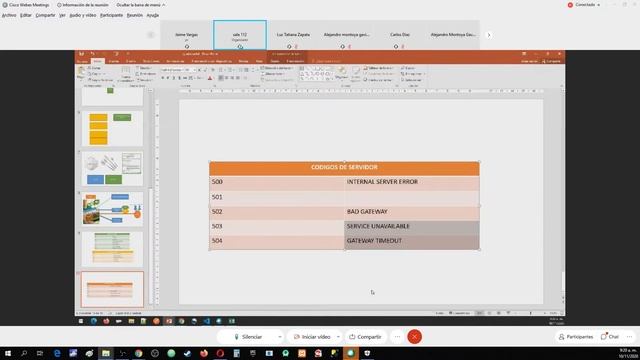Open audio options arrow beside Silenciar
Viewport: 640px width, 360px height.
pyautogui.click(x=280, y=337)
